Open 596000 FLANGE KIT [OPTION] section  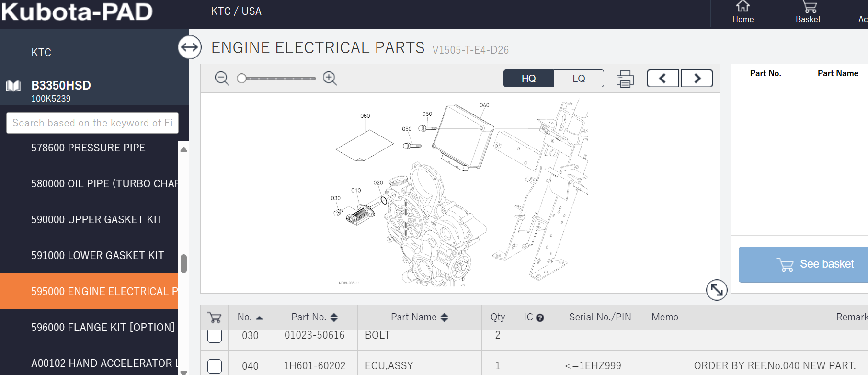coord(103,327)
